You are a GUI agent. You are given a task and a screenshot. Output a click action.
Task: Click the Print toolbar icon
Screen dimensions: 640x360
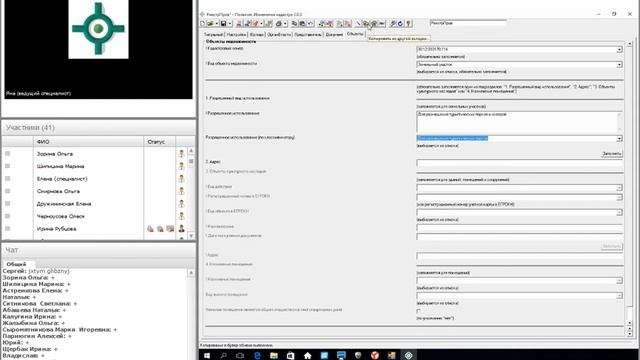[279, 24]
